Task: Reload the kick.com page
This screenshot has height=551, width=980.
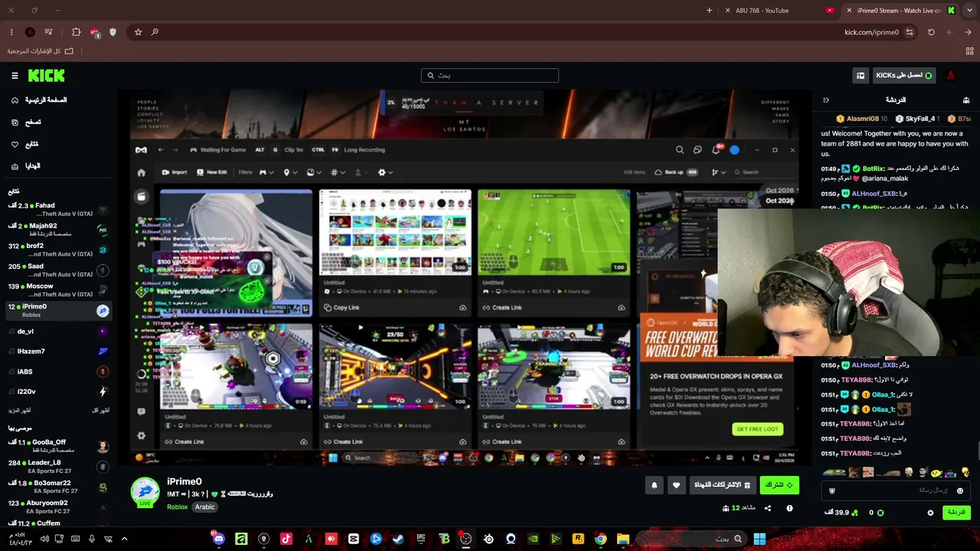Action: tap(931, 32)
